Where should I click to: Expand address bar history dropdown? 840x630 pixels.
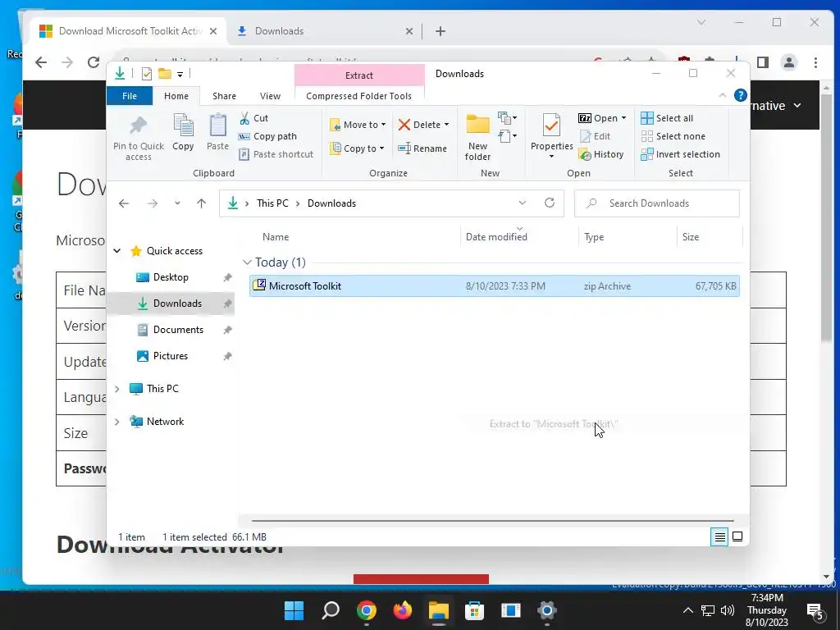(x=523, y=203)
